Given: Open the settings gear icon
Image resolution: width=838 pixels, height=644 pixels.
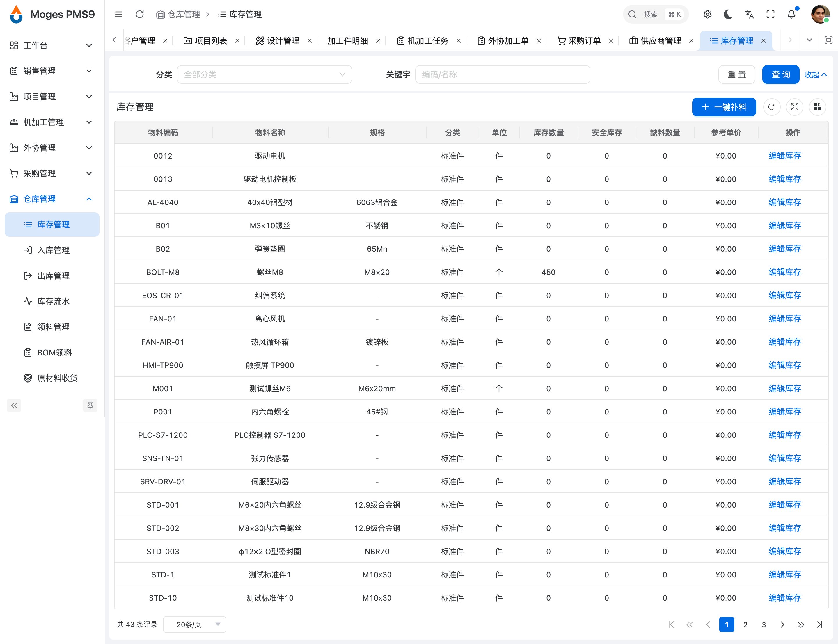Looking at the screenshot, I should (x=707, y=15).
